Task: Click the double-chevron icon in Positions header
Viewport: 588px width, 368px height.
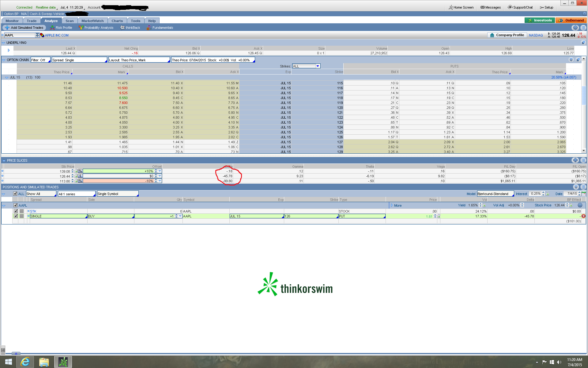Action: coord(576,187)
